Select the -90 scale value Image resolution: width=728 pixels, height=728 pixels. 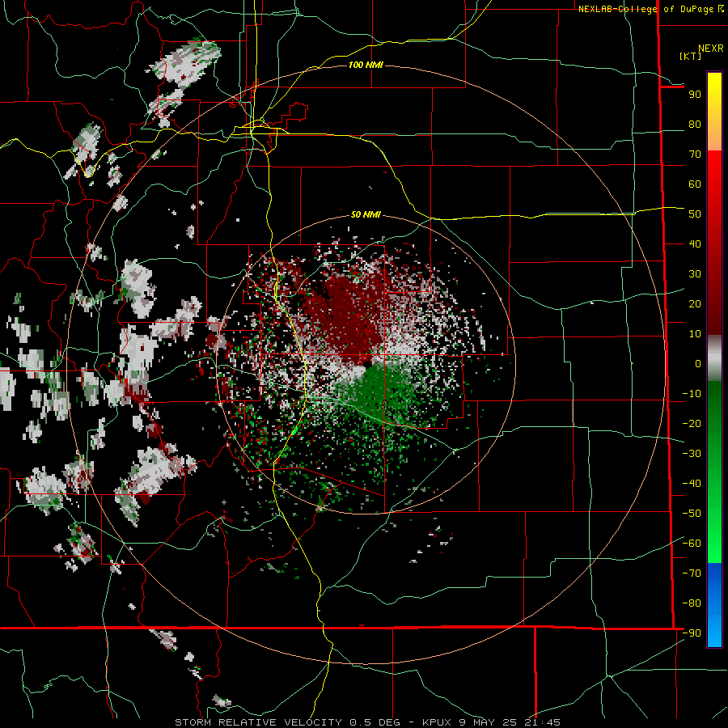[x=692, y=633]
